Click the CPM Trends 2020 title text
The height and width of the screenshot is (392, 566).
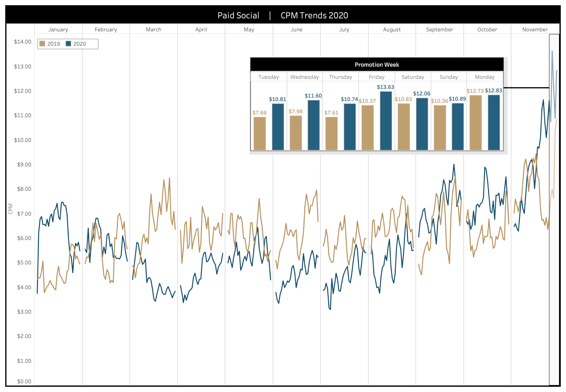point(314,15)
